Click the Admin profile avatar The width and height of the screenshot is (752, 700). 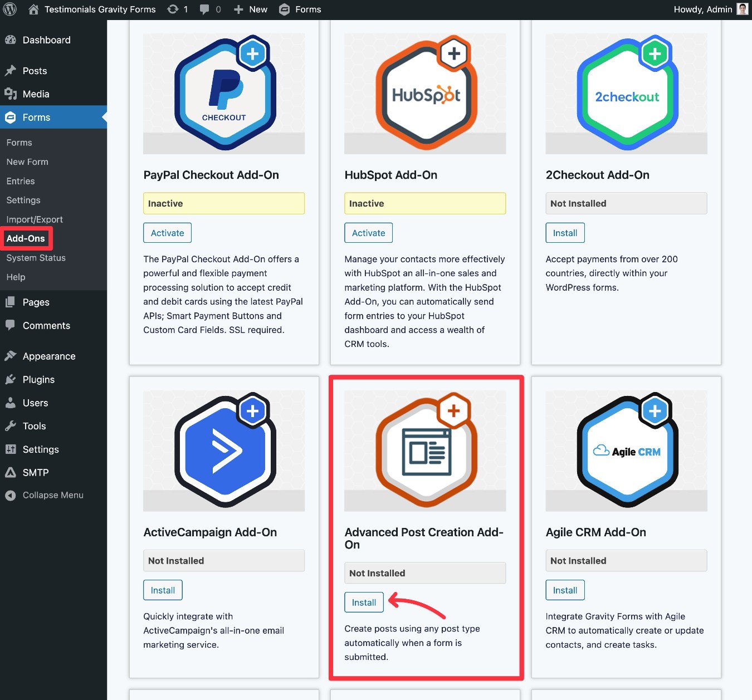coord(743,9)
